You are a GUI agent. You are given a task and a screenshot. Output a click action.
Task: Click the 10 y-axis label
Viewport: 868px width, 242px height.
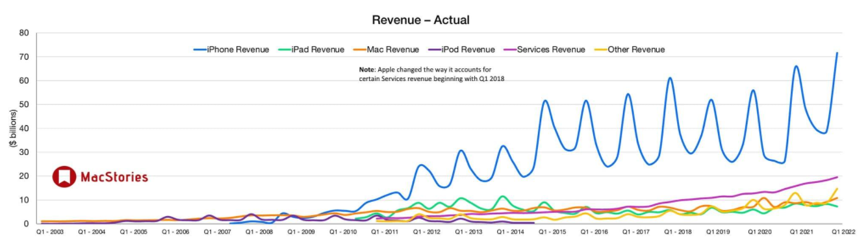(x=24, y=200)
